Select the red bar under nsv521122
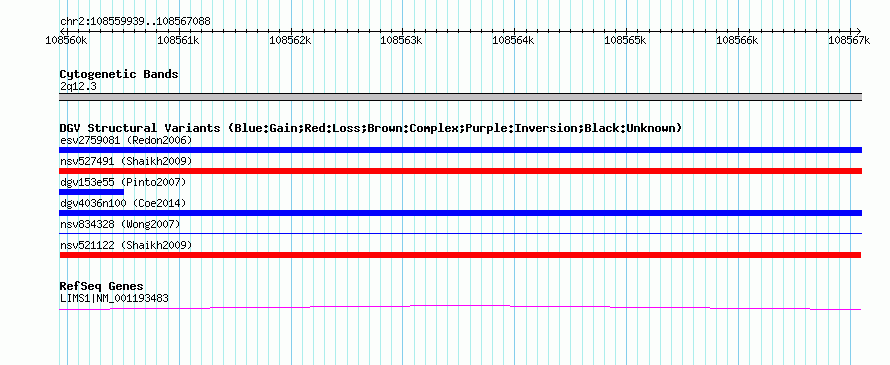 pos(460,255)
